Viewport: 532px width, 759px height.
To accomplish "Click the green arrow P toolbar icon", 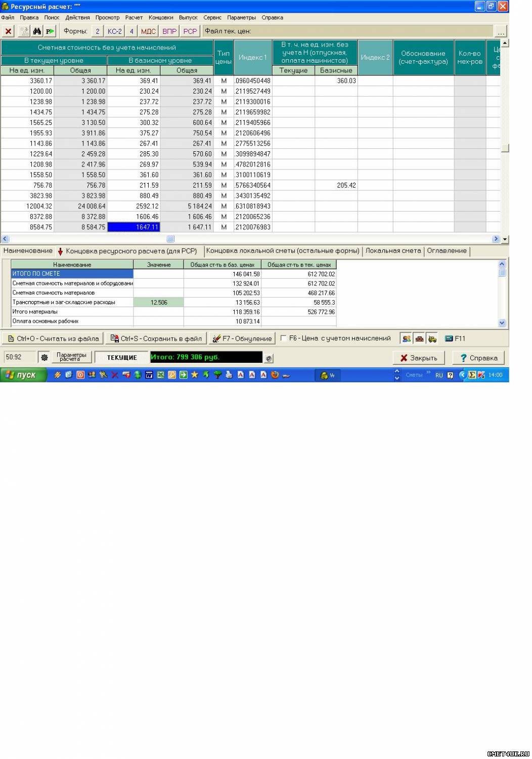I will [x=50, y=31].
